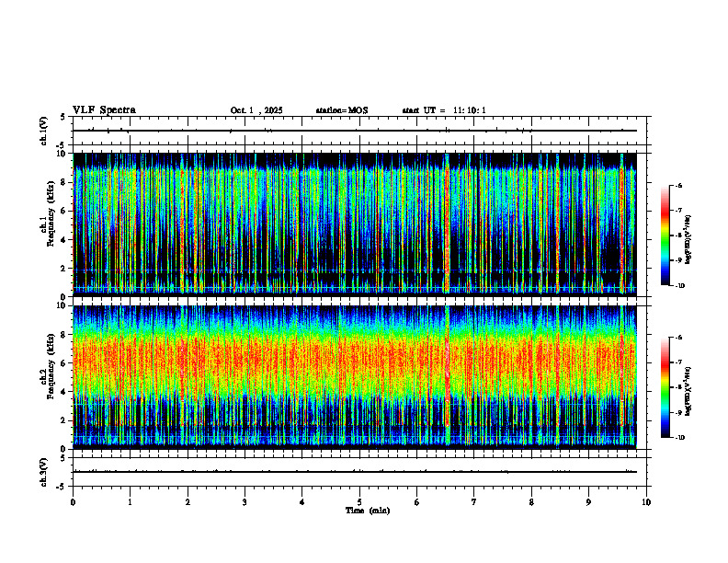Click the ch.2 Frequency (kHz) axis label

[x=50, y=366]
